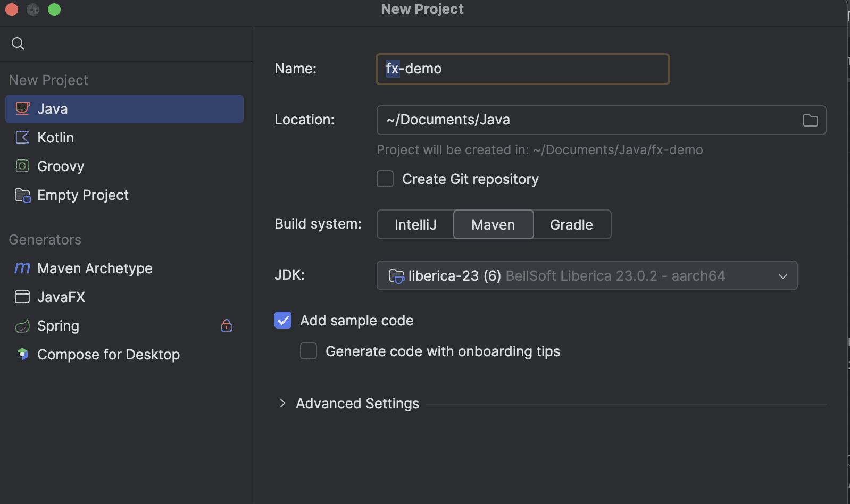This screenshot has height=504, width=850.
Task: Select the Java project type
Action: [124, 109]
